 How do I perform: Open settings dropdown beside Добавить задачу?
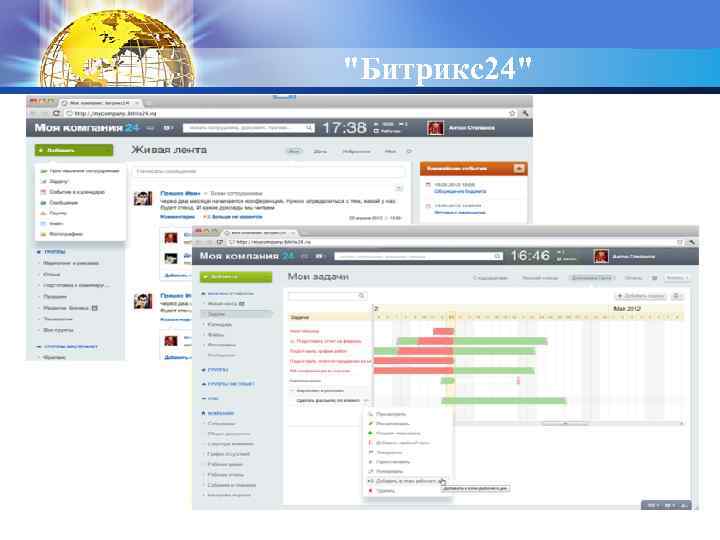tap(677, 296)
